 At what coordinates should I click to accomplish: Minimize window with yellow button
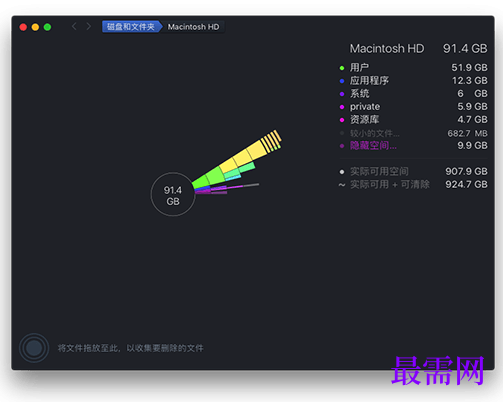tap(35, 27)
